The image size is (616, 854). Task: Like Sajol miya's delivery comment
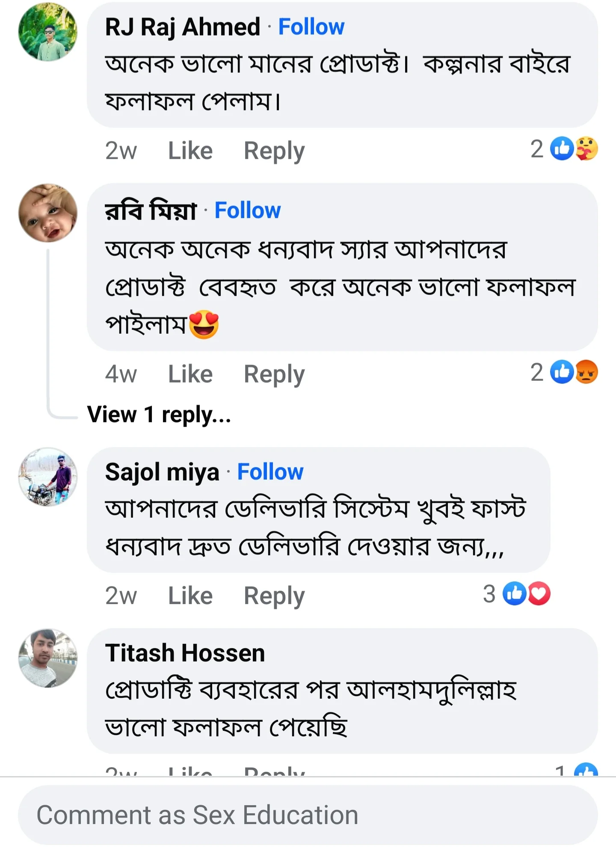(190, 596)
